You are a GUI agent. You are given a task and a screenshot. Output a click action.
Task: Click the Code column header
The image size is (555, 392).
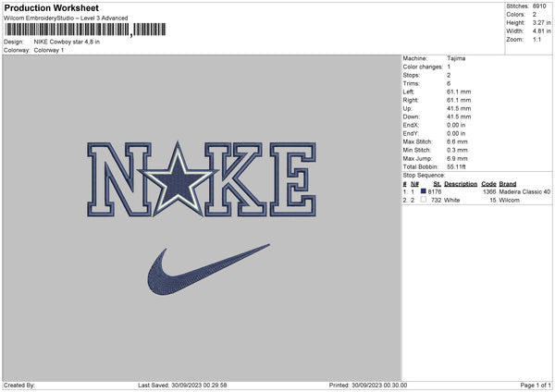pyautogui.click(x=488, y=184)
